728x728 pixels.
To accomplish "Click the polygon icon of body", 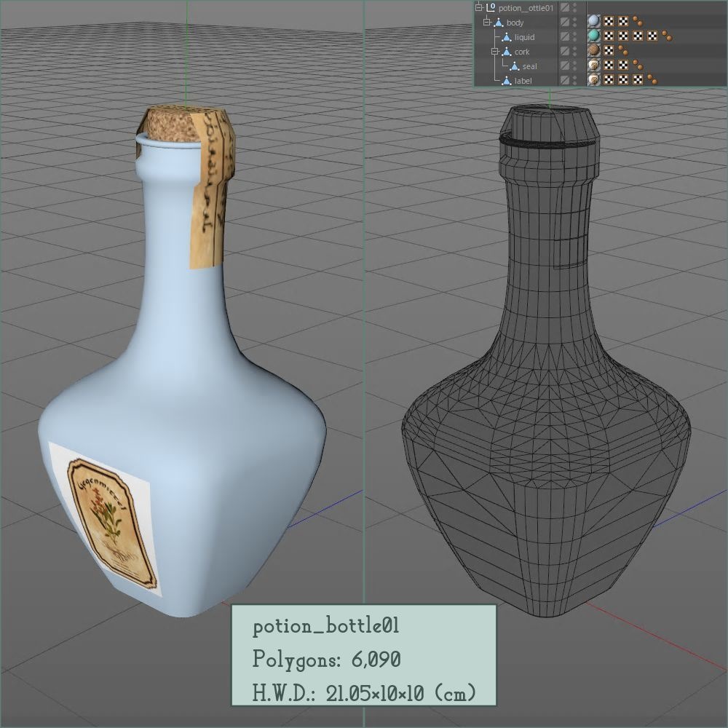I will pyautogui.click(x=499, y=23).
